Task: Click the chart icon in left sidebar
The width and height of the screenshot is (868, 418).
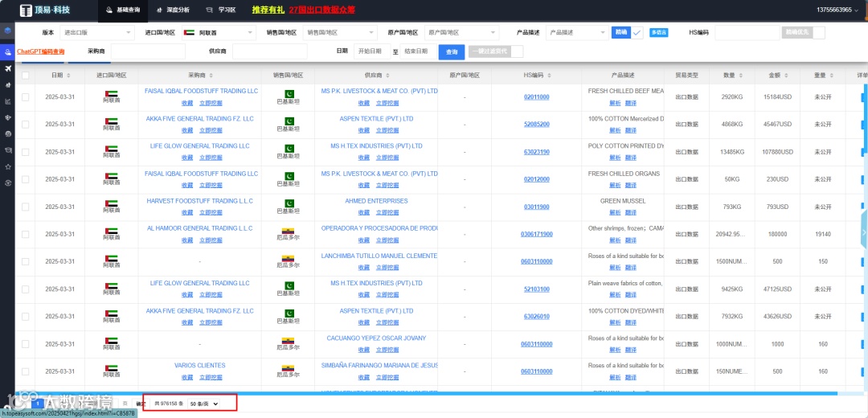Action: tap(7, 101)
